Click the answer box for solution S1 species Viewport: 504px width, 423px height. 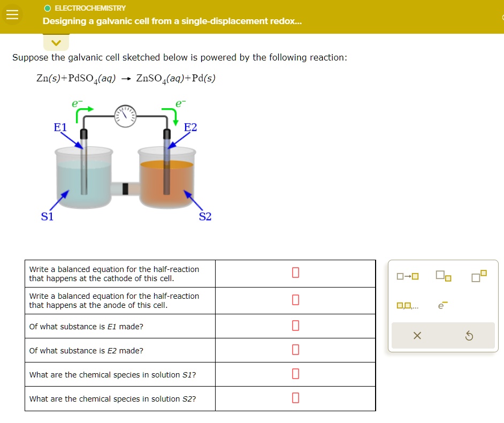tap(295, 374)
